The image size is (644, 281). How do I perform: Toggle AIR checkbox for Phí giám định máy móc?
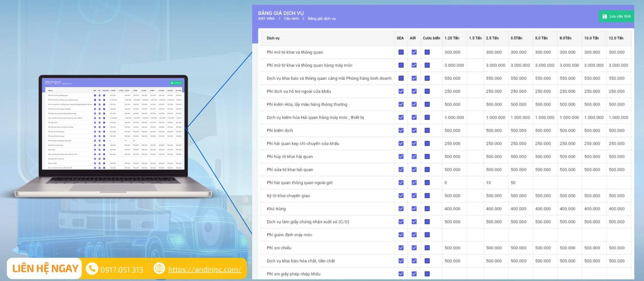pyautogui.click(x=414, y=235)
